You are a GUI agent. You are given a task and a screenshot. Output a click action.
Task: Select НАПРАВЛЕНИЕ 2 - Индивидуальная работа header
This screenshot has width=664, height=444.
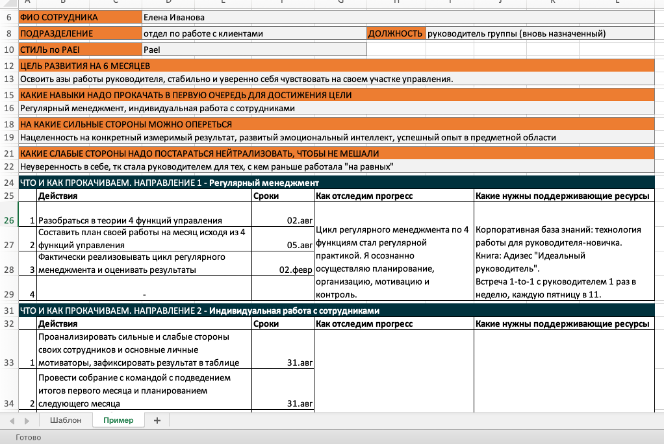(x=337, y=311)
